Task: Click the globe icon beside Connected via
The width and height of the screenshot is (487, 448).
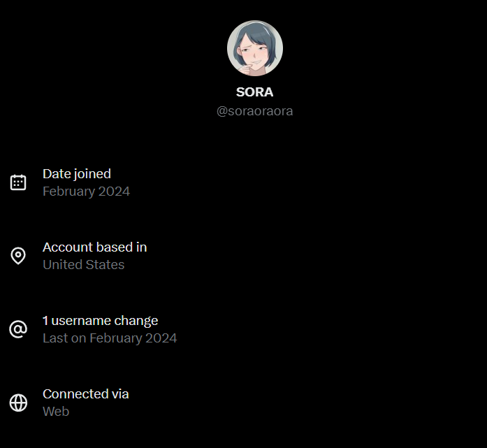Action: 18,403
